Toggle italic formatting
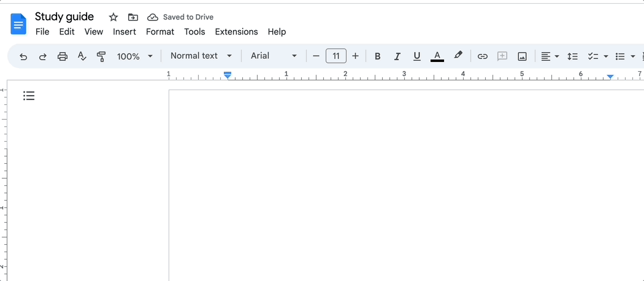Image resolution: width=644 pixels, height=281 pixels. pos(397,56)
